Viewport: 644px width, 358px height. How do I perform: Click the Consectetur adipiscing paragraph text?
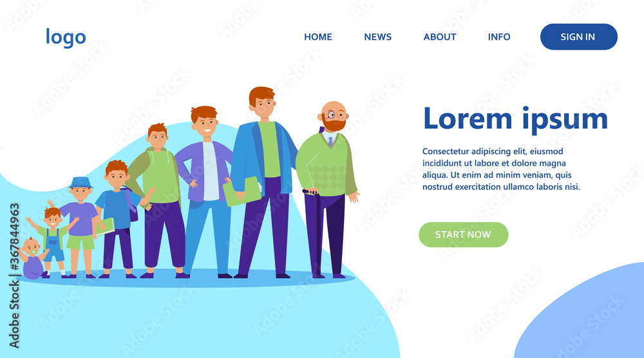501,169
